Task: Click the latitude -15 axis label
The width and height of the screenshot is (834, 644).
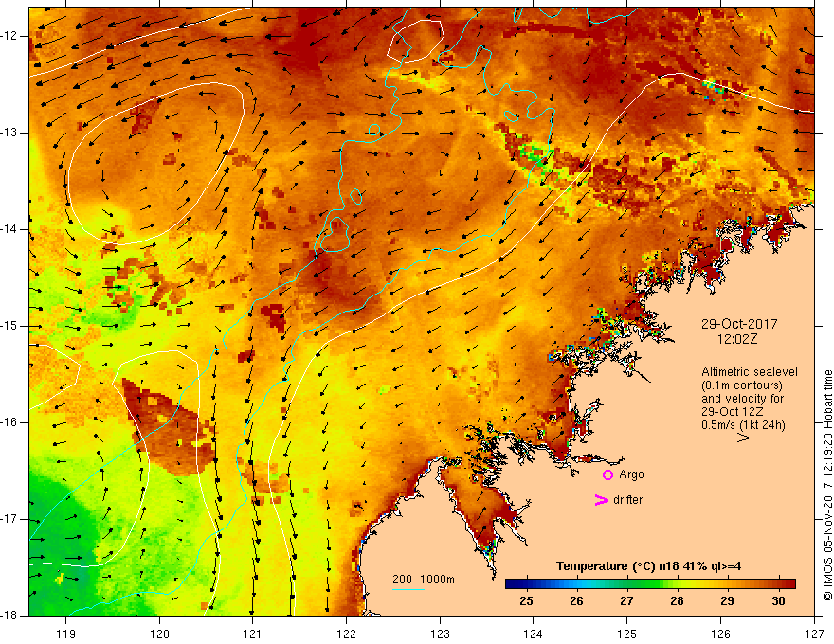Action: click(10, 326)
